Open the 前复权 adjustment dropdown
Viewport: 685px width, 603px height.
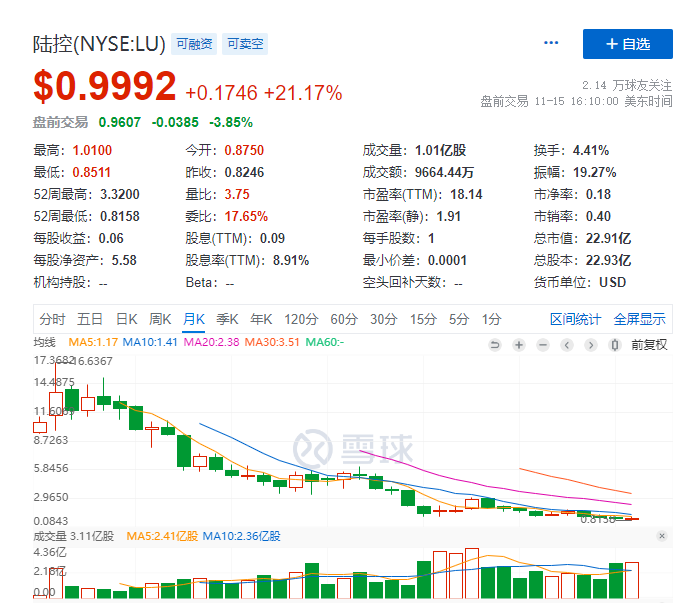tap(649, 345)
